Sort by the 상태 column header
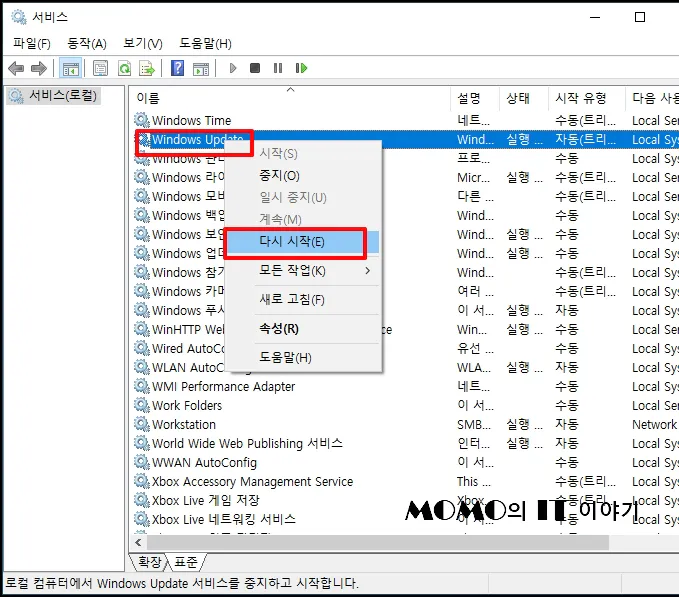679x597 pixels. pyautogui.click(x=524, y=98)
